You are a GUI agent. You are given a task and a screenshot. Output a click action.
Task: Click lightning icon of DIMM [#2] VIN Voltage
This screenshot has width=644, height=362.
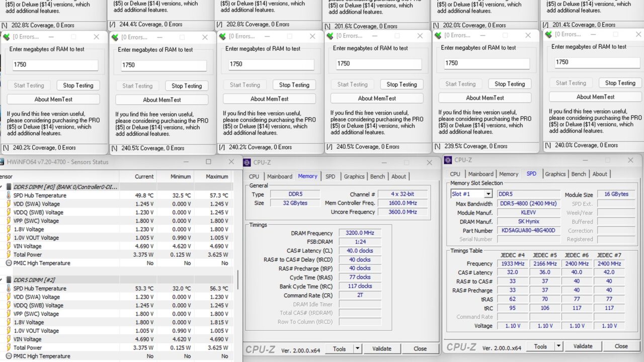9,339
